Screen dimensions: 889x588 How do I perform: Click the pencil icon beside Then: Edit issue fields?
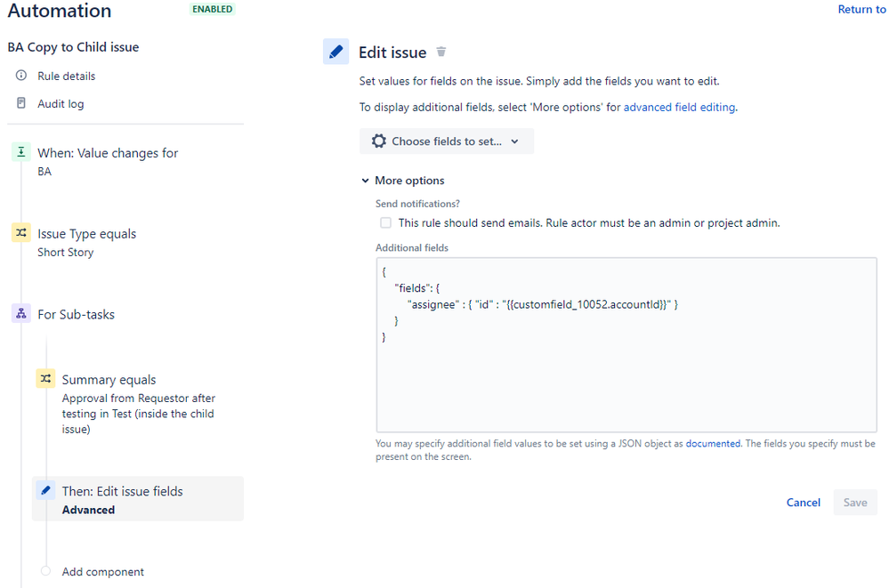(x=45, y=489)
